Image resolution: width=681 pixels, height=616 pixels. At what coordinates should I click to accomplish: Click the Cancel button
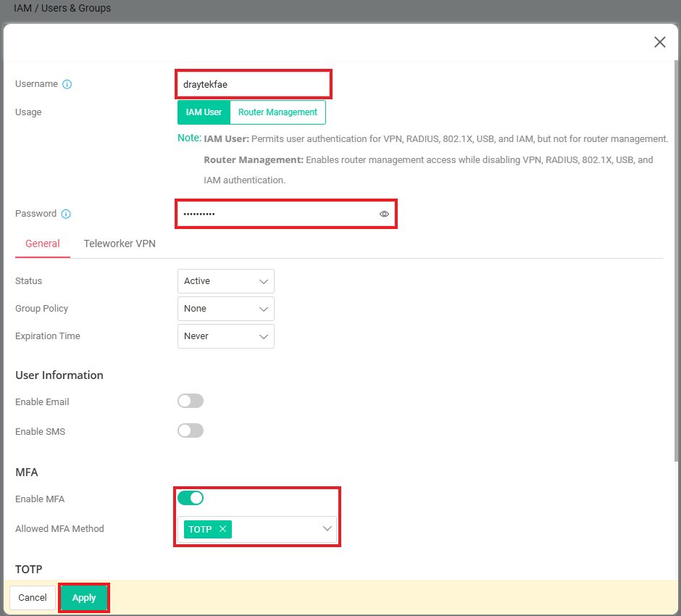(33, 598)
